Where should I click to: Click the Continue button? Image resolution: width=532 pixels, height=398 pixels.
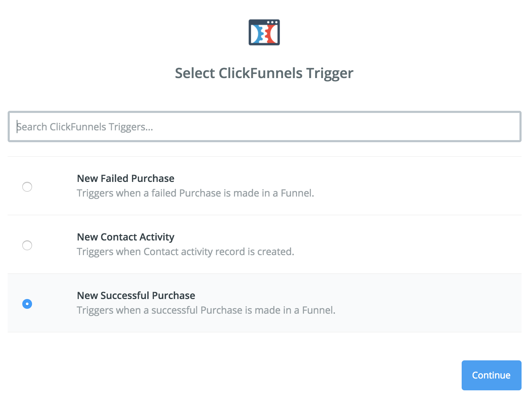point(491,375)
